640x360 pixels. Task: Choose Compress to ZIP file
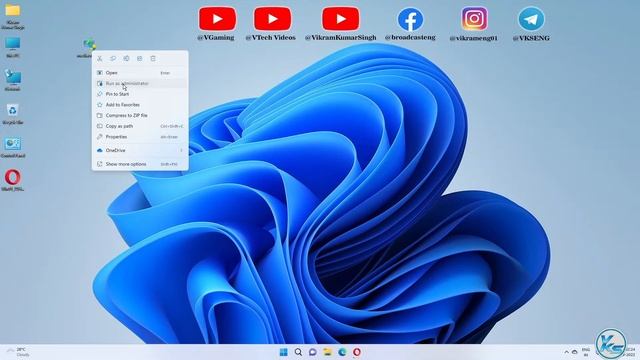[x=140, y=115]
